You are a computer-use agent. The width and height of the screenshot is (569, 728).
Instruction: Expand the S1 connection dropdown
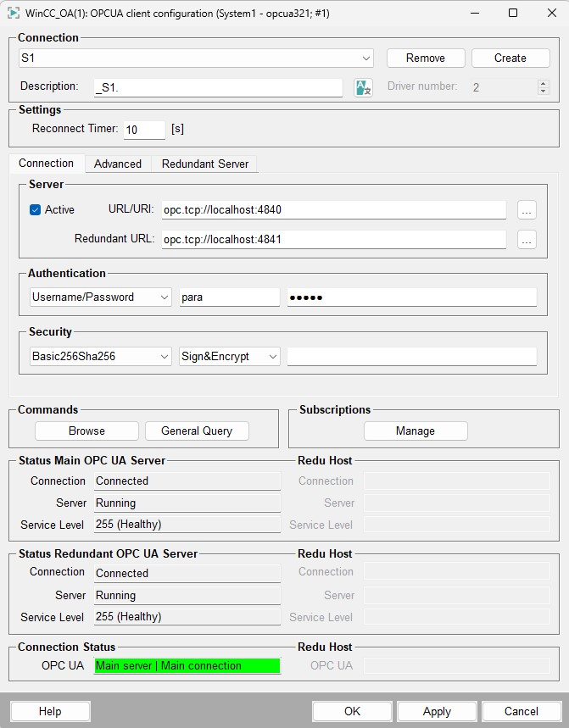click(x=366, y=58)
